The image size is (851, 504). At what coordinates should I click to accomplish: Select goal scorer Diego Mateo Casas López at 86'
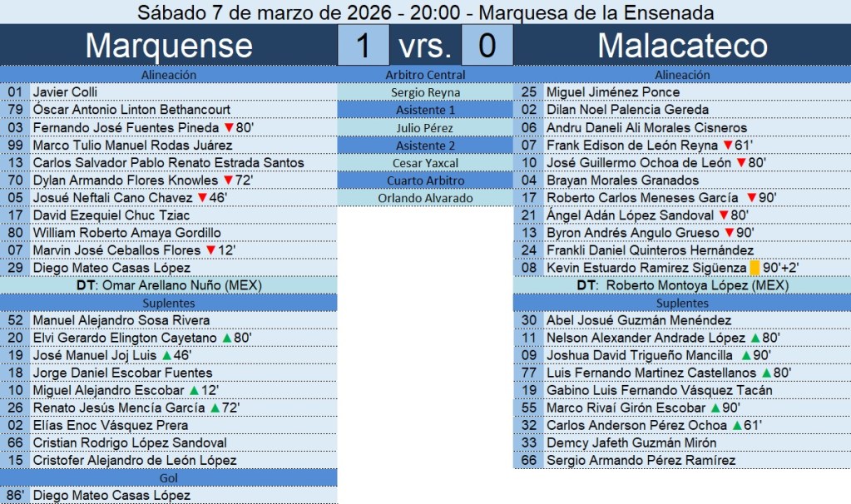(111, 496)
